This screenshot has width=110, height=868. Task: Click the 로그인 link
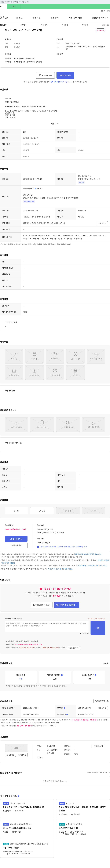tap(103, 11)
